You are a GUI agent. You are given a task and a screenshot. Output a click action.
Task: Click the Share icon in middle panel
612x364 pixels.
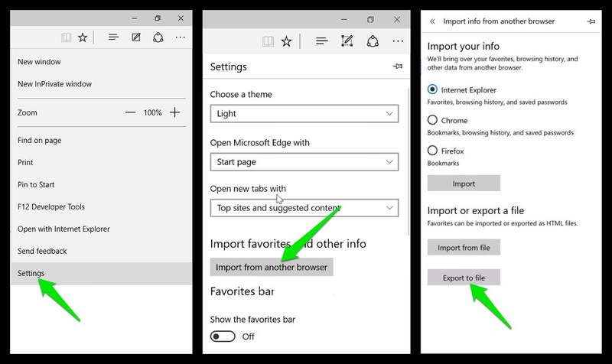(373, 41)
